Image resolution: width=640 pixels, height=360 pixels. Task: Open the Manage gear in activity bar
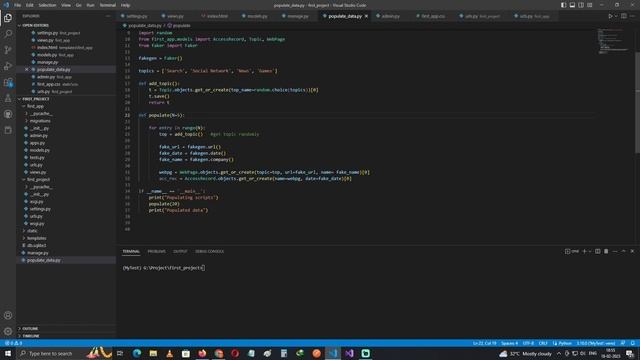pyautogui.click(x=8, y=331)
